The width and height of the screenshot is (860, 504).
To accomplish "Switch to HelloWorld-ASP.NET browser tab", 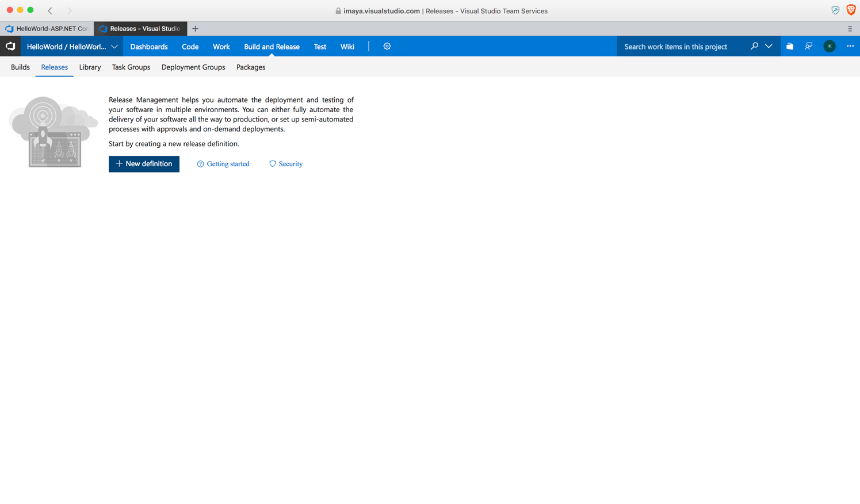I will (x=47, y=28).
